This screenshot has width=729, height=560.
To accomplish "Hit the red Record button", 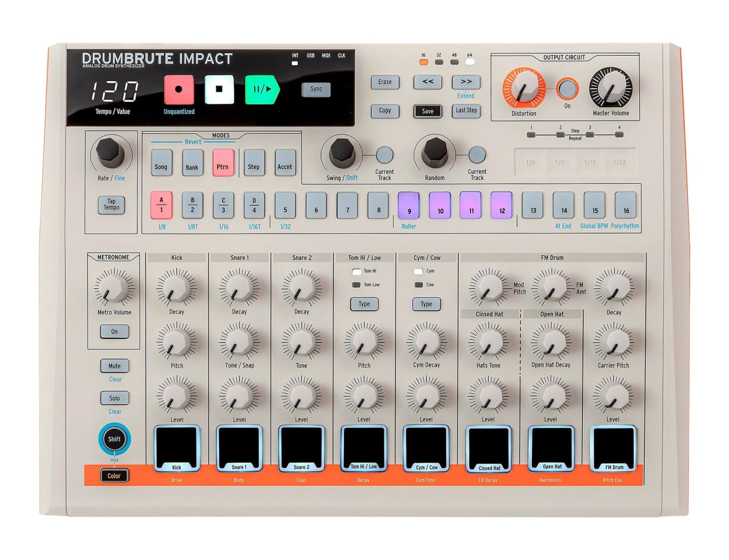I will coord(179,89).
